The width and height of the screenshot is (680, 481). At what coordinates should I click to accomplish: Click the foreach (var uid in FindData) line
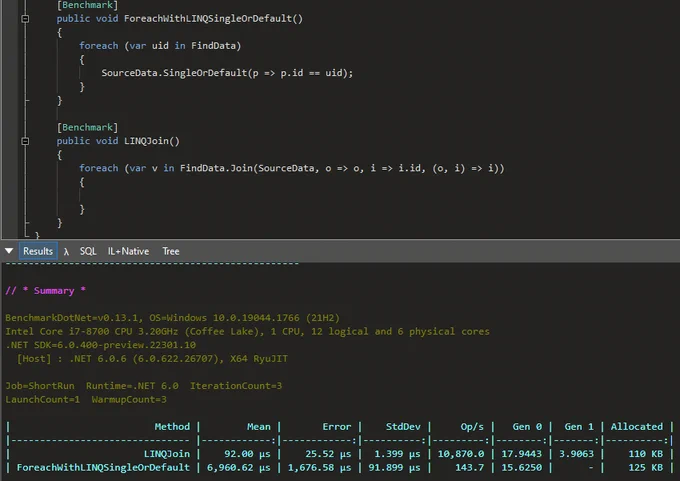[160, 46]
